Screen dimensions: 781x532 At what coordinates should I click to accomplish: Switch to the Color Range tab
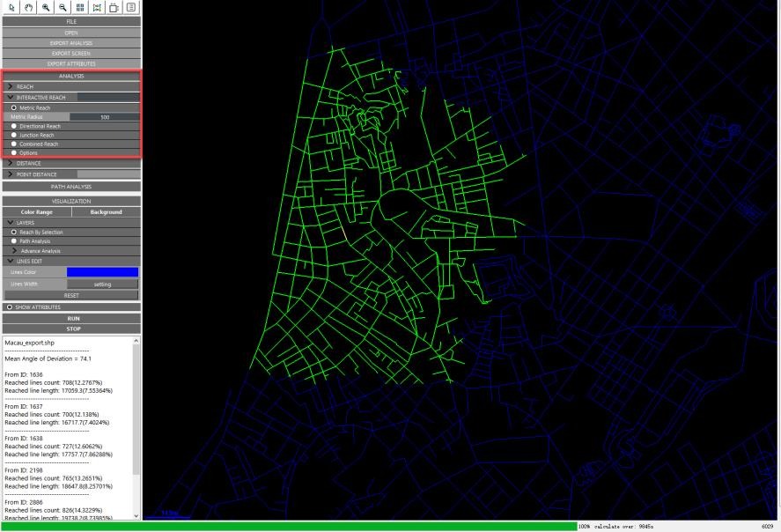37,212
